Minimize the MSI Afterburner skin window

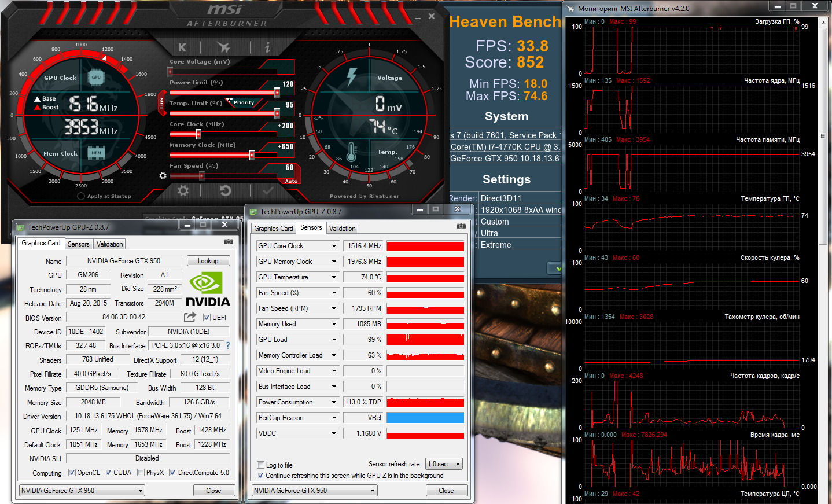[418, 17]
